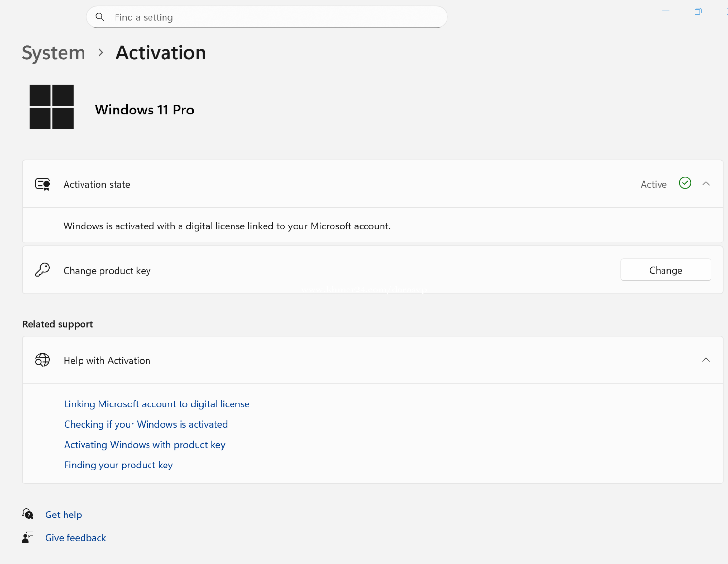The width and height of the screenshot is (728, 564).
Task: Collapse the Help with Activation section
Action: [x=706, y=360]
